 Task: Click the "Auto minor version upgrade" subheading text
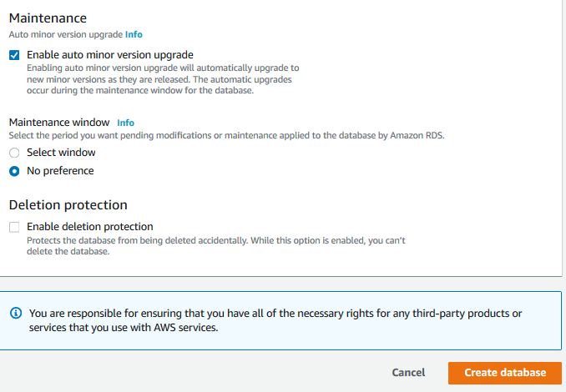pyautogui.click(x=65, y=35)
